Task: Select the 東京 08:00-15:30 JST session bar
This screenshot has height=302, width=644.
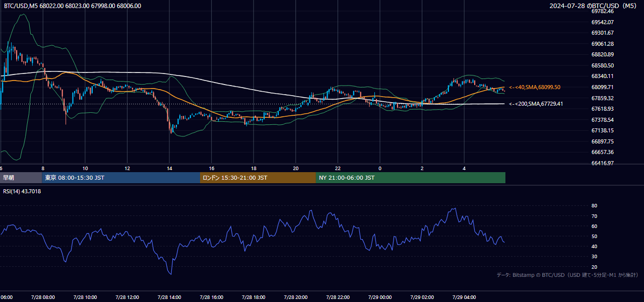Action: [x=121, y=178]
